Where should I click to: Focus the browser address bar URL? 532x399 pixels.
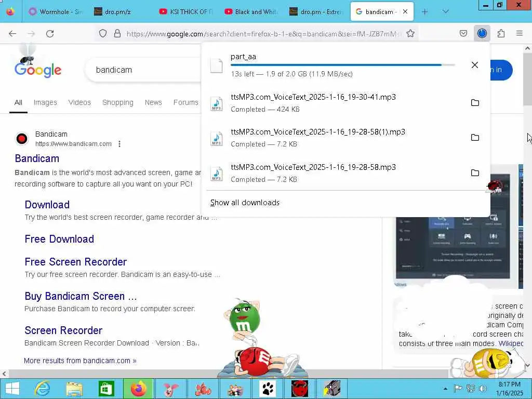tap(263, 34)
